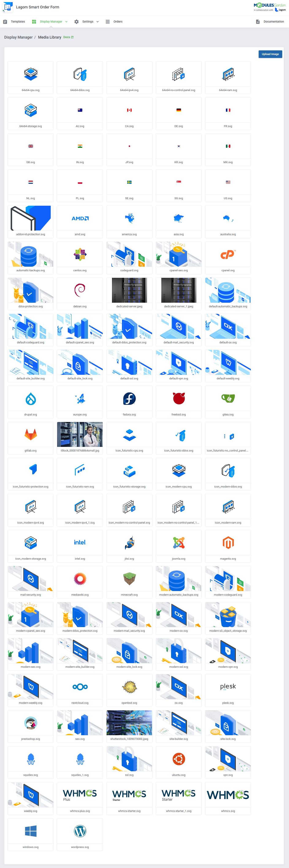Pick the nextcloud.svg logo

tap(80, 687)
